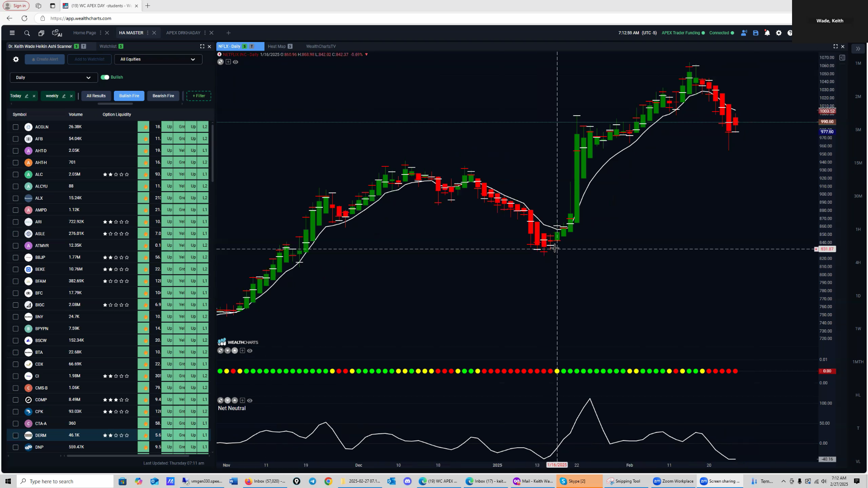Open Discord from the taskbar

[407, 481]
